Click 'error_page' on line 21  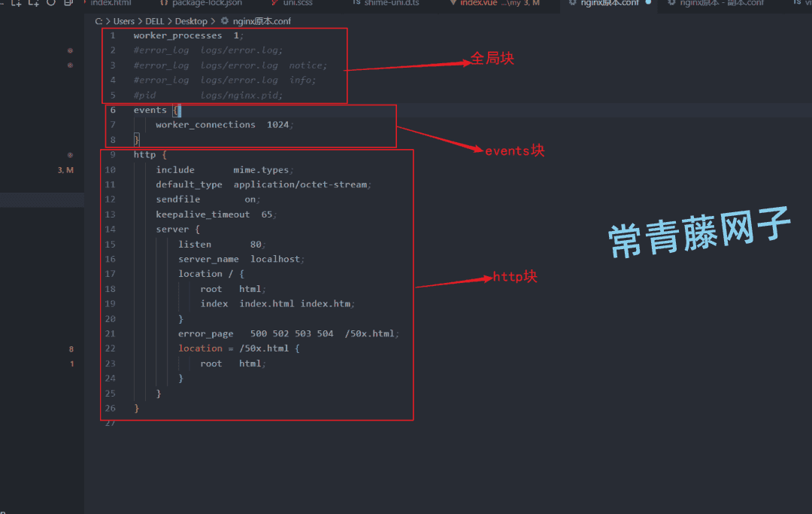(205, 333)
